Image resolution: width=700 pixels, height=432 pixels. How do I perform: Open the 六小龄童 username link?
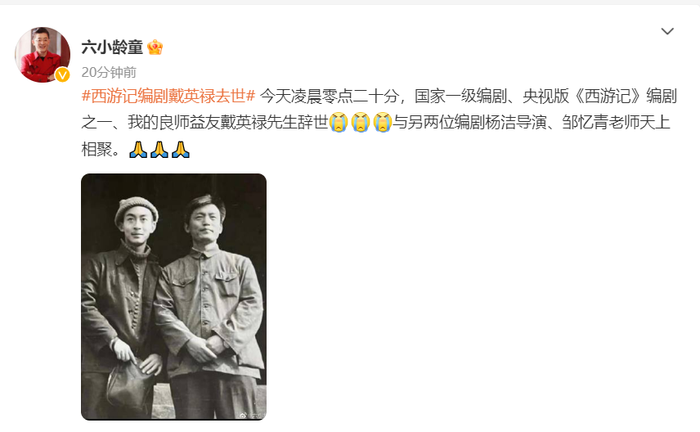[112, 47]
